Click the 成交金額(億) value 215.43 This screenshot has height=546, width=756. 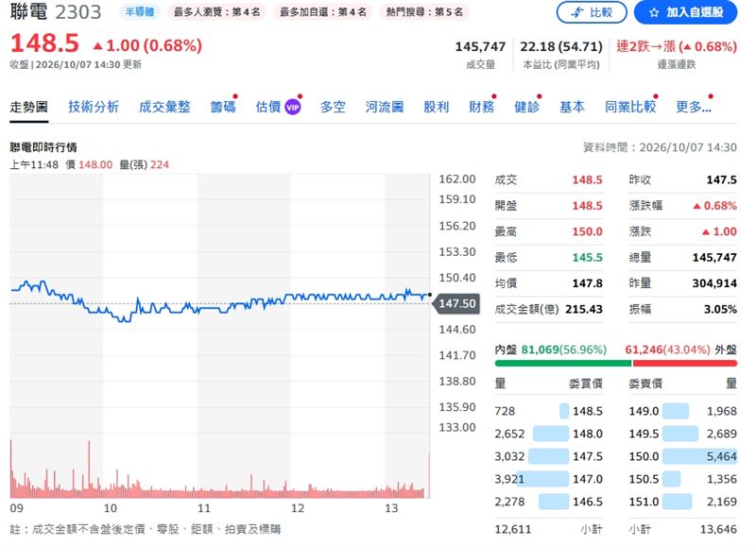[584, 310]
